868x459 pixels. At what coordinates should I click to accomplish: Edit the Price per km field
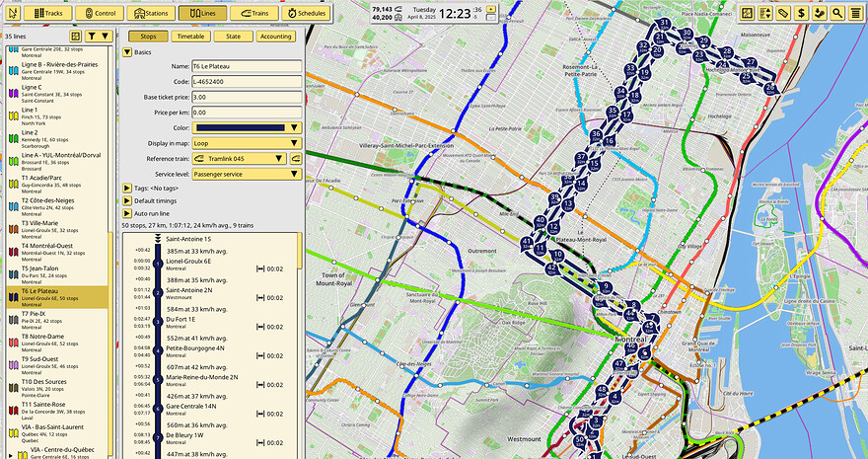pos(247,113)
